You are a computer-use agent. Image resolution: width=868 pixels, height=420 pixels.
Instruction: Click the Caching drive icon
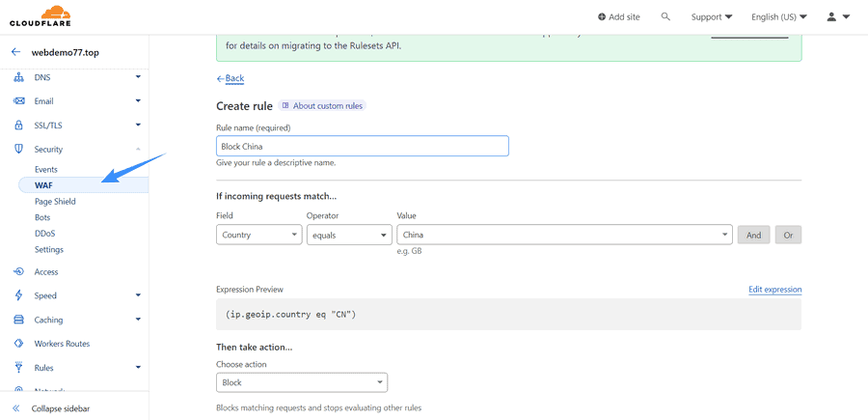pyautogui.click(x=19, y=320)
